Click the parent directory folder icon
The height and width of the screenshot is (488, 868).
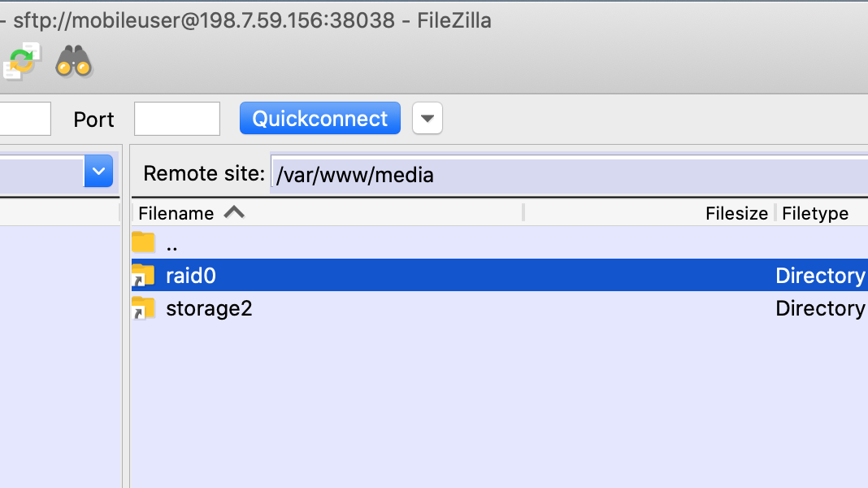click(143, 242)
